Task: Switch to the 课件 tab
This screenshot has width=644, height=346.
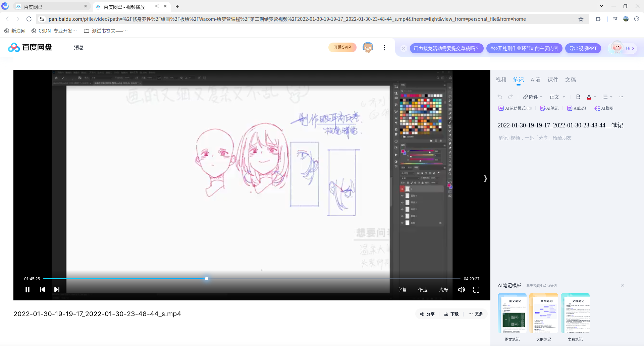Action: point(553,80)
